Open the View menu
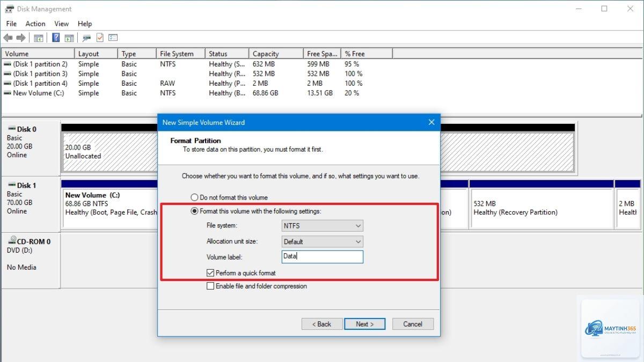Viewport: 644px width, 362px height. coord(62,24)
